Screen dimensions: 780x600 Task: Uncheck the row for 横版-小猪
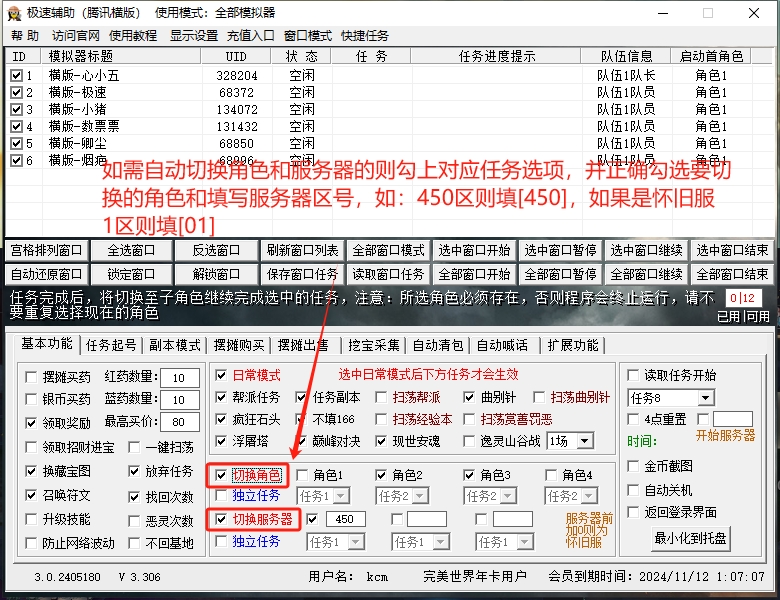(x=16, y=109)
